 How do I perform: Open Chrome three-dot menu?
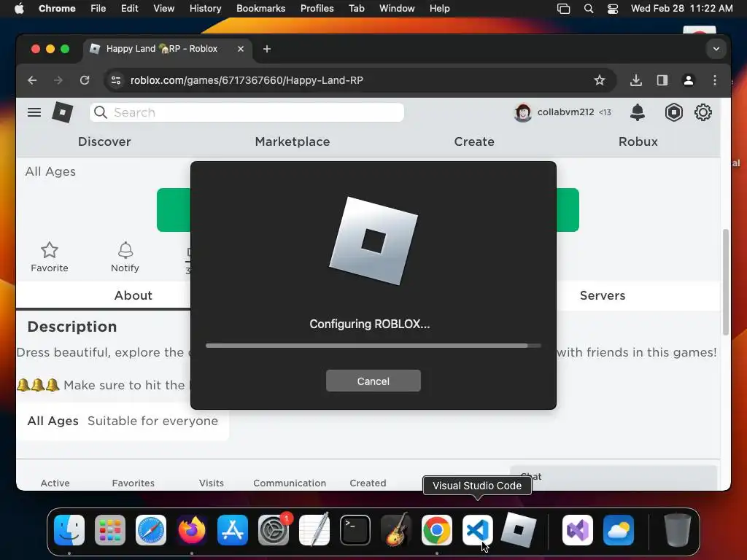tap(715, 80)
